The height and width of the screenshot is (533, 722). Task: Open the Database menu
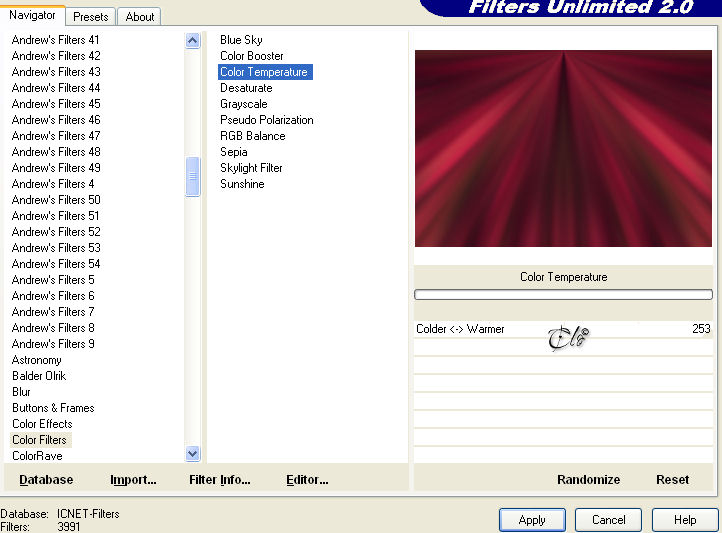pos(46,480)
